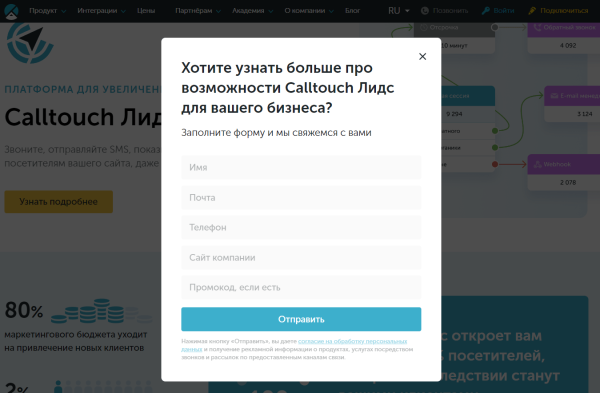Viewport: 600px width, 393px height.
Task: Click the Calltouch logo in navbar
Action: click(x=11, y=11)
